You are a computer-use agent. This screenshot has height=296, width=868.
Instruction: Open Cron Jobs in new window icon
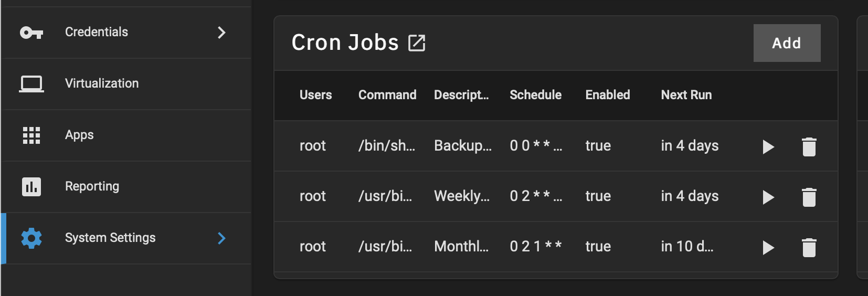tap(417, 43)
